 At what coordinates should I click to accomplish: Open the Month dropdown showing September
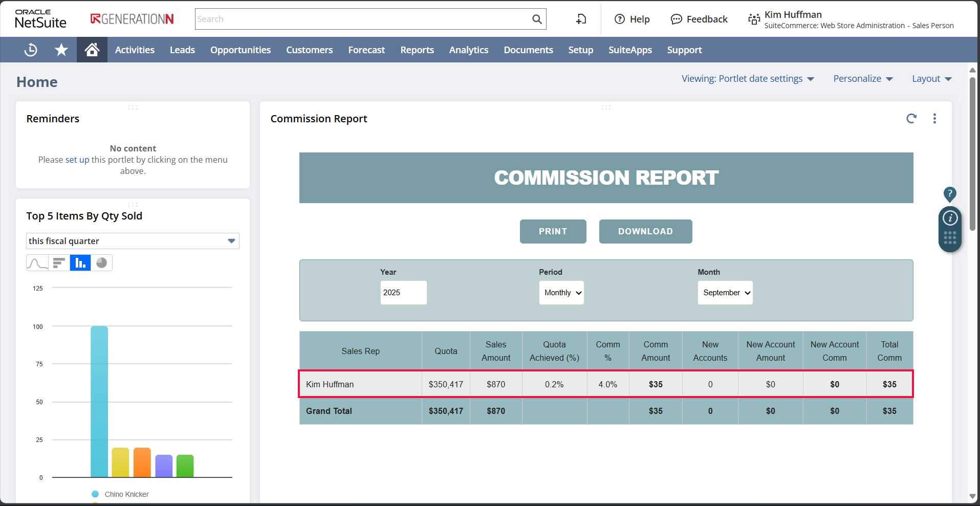(725, 293)
